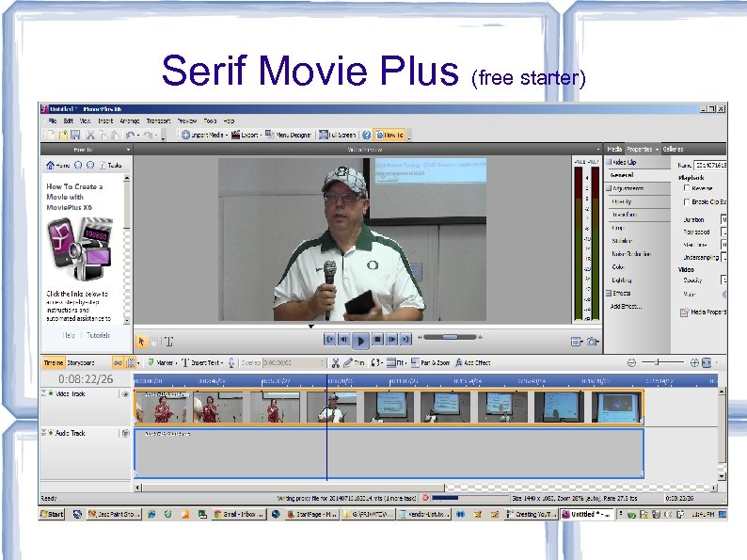Toggle the How To button in toolbar
This screenshot has height=560, width=747.
click(389, 135)
